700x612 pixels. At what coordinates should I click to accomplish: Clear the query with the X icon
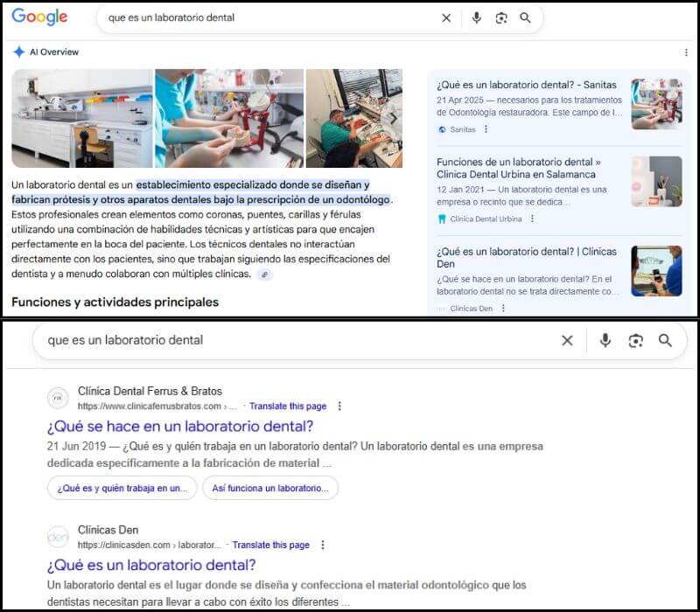tap(446, 17)
